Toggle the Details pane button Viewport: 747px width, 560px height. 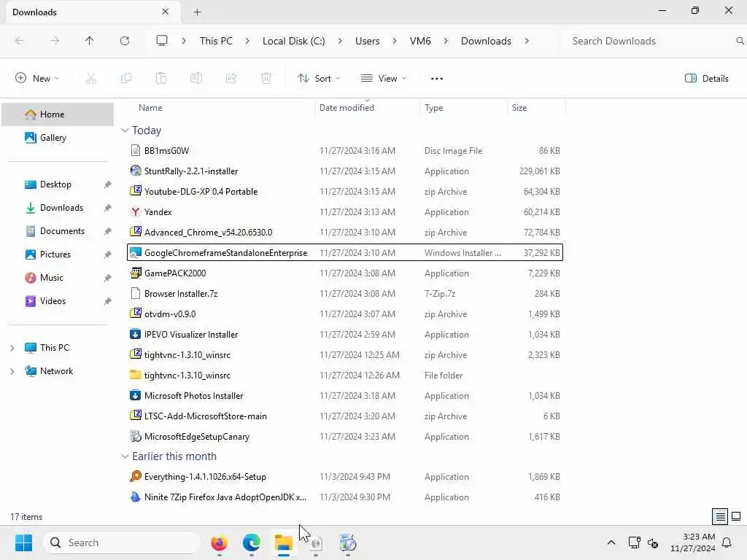[706, 79]
